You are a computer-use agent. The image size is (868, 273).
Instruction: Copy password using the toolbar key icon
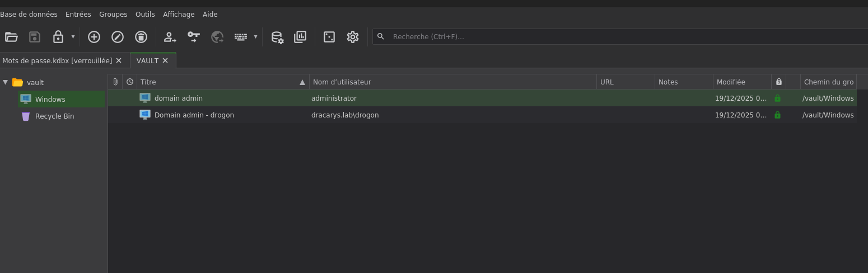(194, 37)
